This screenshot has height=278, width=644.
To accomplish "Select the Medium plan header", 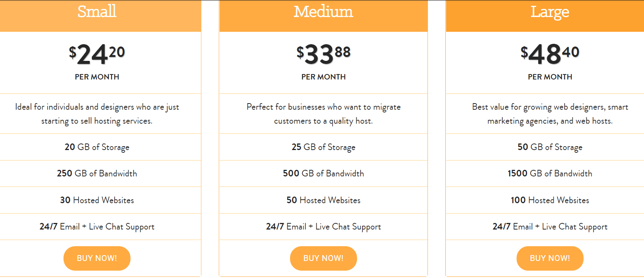I will click(323, 16).
